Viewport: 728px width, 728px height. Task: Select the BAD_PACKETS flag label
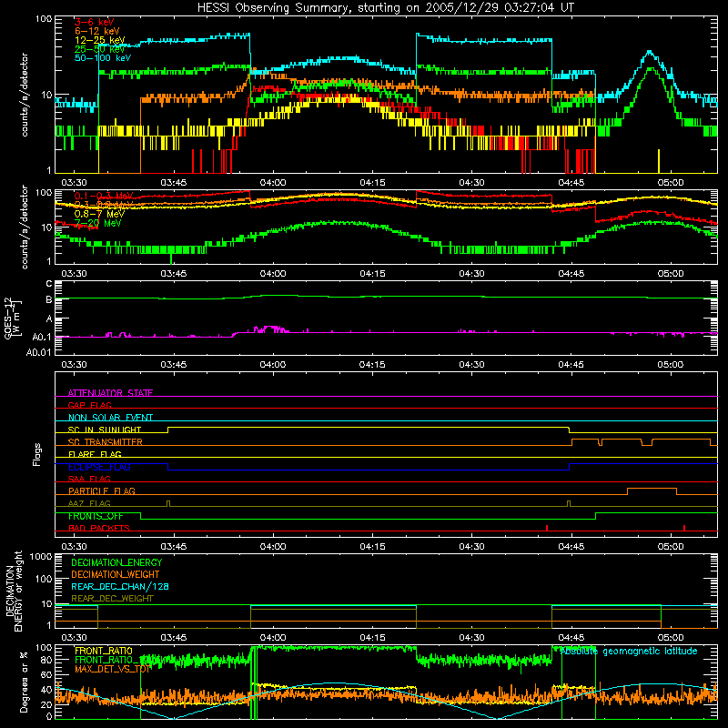pyautogui.click(x=99, y=528)
